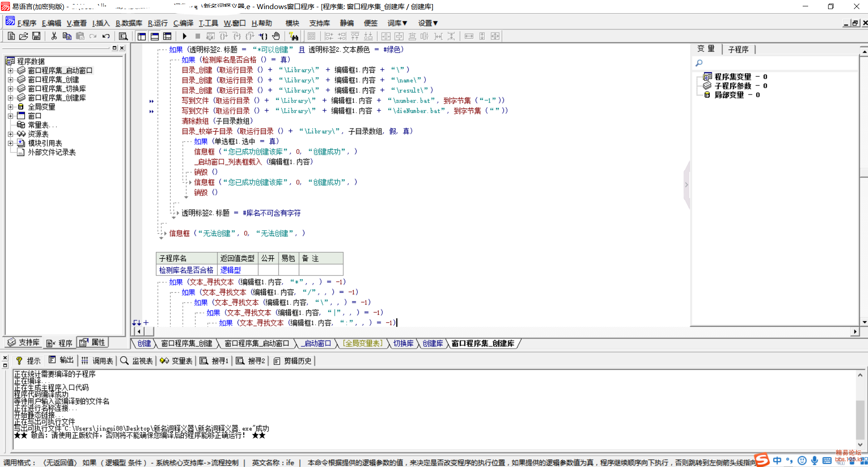This screenshot has height=467, width=868.
Task: Expand 窗口程序集_创建 tree node
Action: 10,79
